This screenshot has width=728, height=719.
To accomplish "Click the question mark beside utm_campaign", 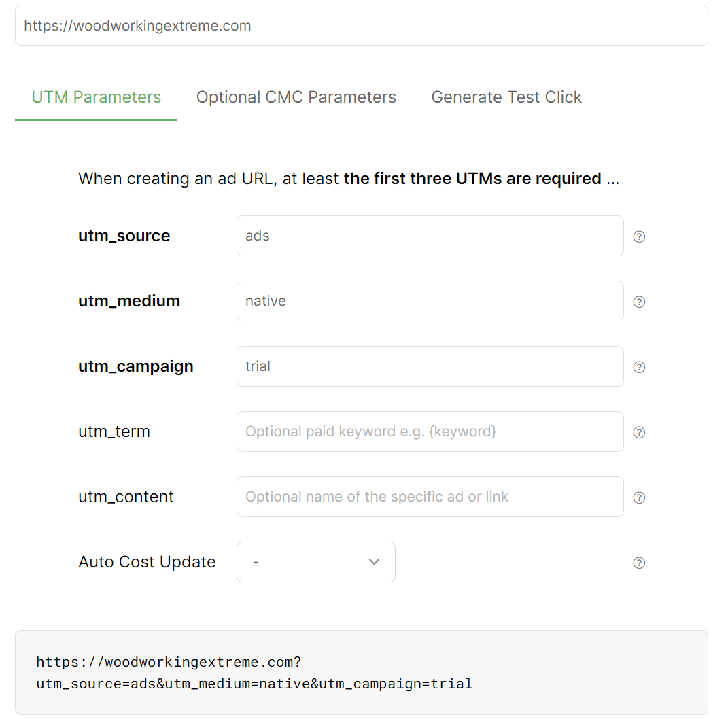I will point(639,367).
